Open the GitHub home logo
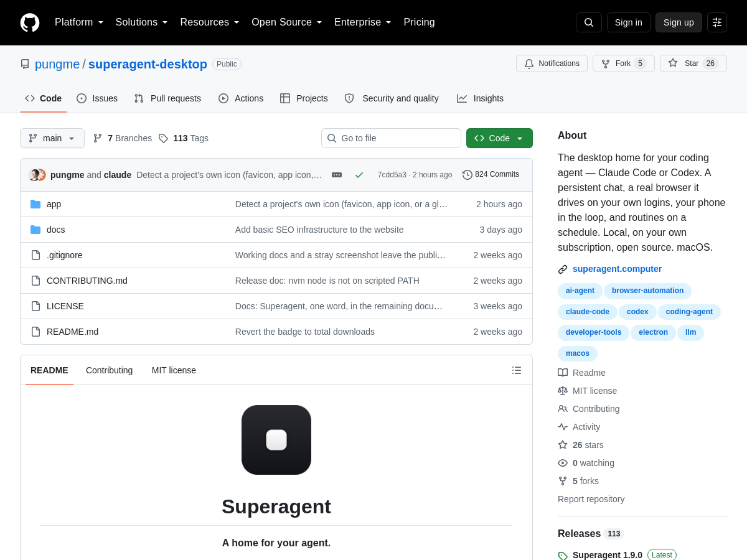This screenshot has width=747, height=560. click(x=30, y=22)
